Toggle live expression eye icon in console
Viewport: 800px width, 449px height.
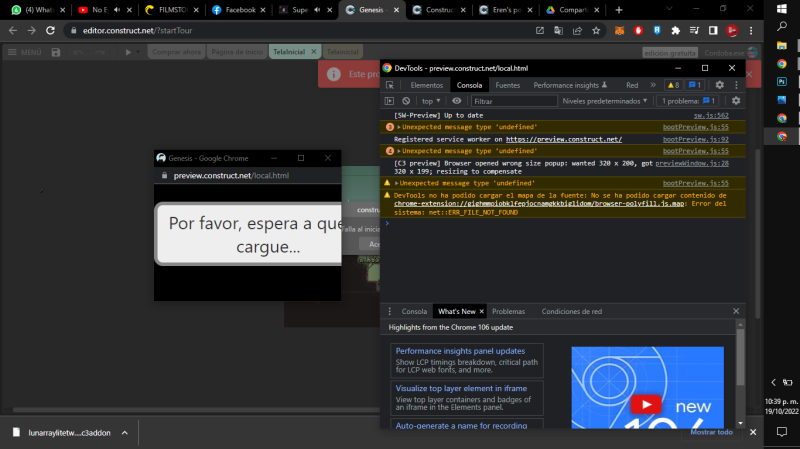[457, 101]
